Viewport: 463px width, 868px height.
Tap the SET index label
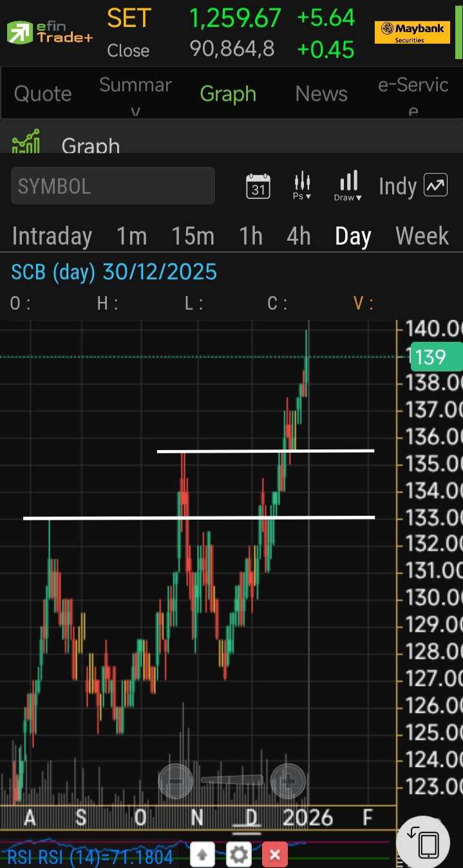click(129, 19)
